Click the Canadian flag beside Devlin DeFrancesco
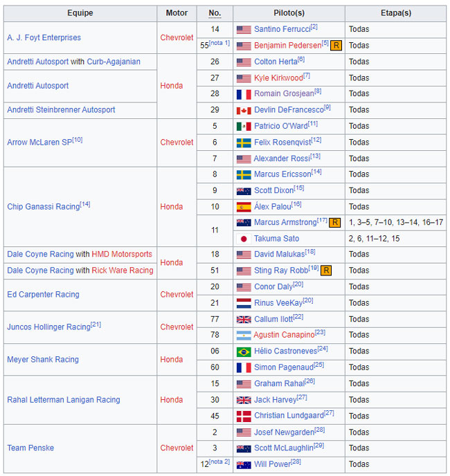Image resolution: width=450 pixels, height=476 pixels. pyautogui.click(x=244, y=111)
